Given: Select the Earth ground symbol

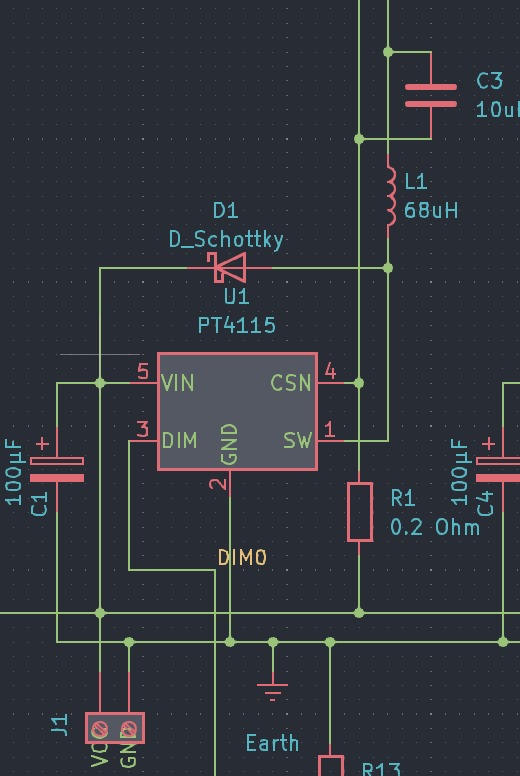Looking at the screenshot, I should point(273,692).
